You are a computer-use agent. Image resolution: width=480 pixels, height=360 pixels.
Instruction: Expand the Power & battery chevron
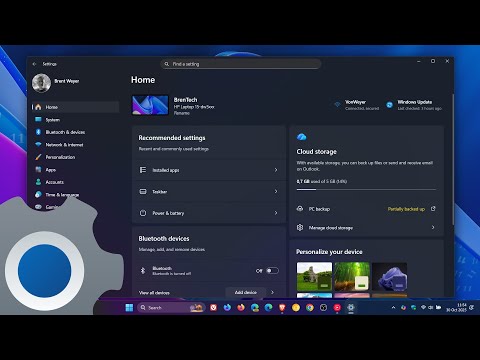point(276,213)
